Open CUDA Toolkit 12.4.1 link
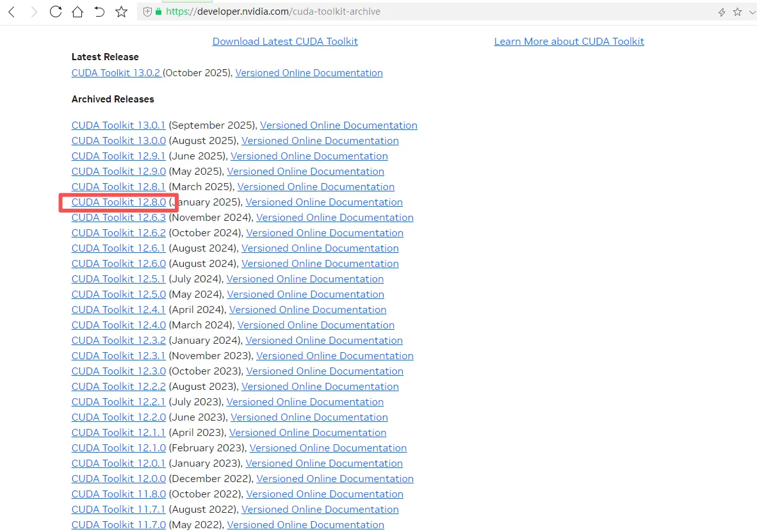 118,310
